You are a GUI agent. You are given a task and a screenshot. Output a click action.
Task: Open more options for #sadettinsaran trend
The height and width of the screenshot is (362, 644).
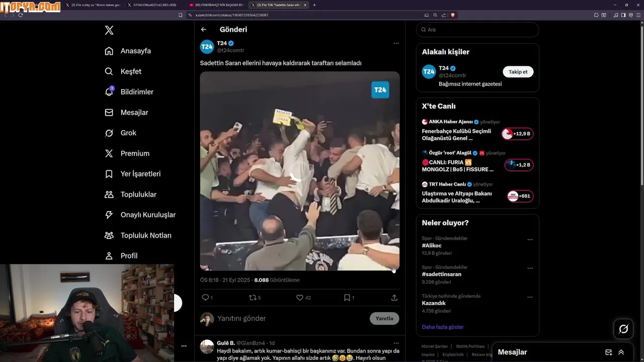[530, 268]
